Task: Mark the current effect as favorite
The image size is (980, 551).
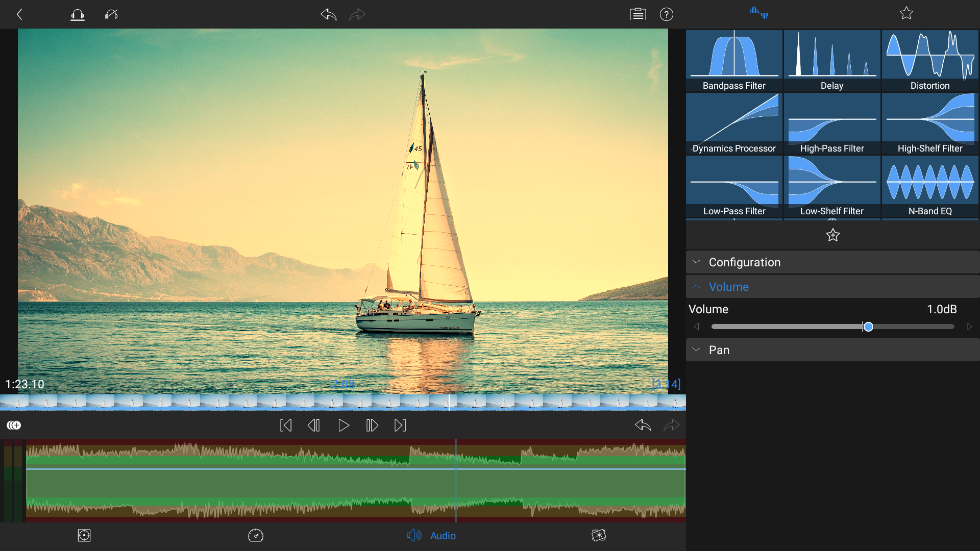Action: [832, 235]
